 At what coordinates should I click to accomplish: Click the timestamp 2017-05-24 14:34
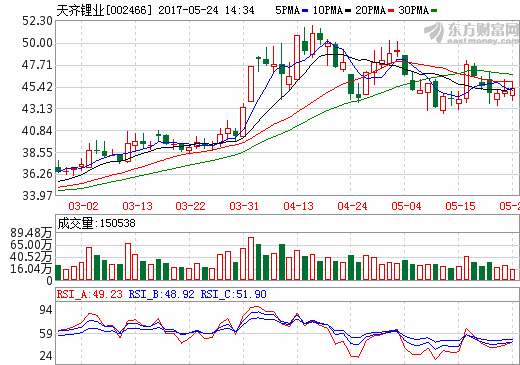coord(206,10)
